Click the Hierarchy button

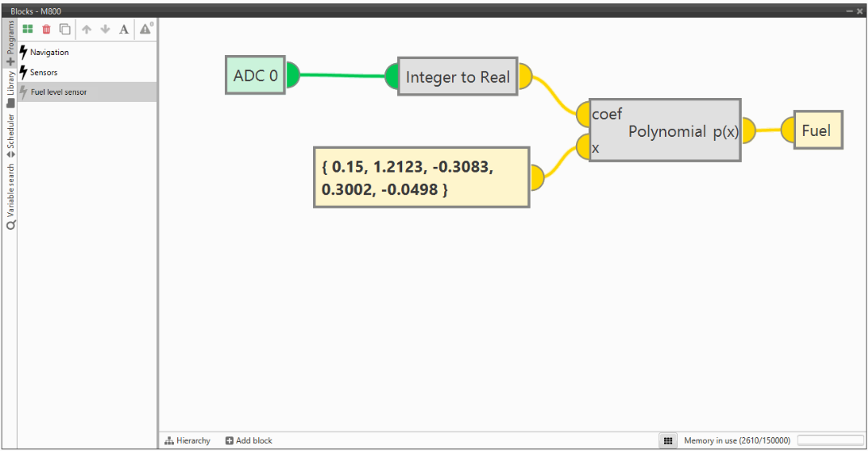pyautogui.click(x=188, y=440)
